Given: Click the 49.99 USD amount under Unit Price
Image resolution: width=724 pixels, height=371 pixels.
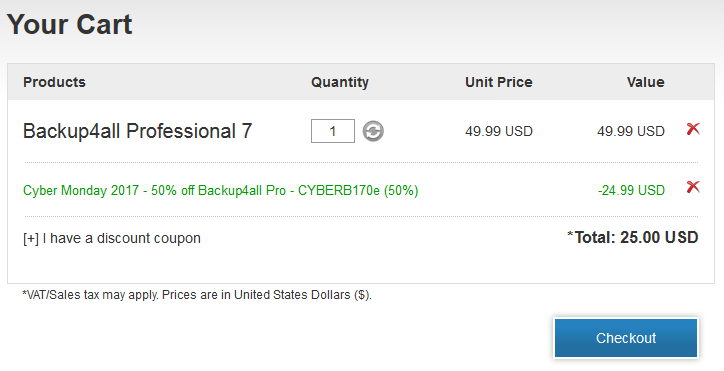Looking at the screenshot, I should (499, 131).
